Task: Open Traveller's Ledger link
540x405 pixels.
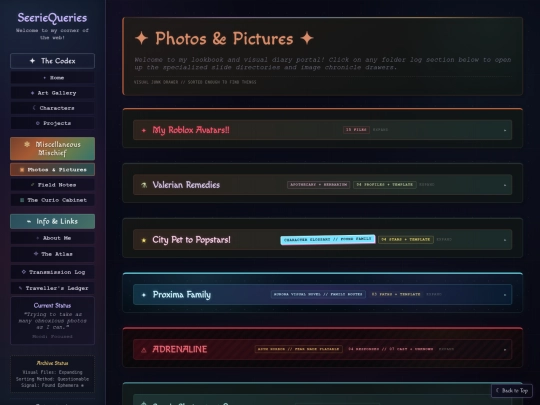Action: [52, 288]
